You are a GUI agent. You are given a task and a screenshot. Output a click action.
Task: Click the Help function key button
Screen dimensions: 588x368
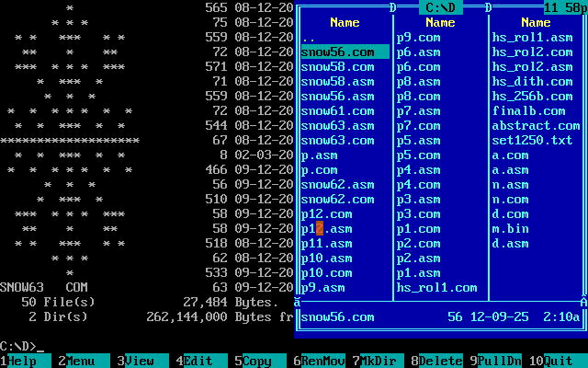point(26,362)
